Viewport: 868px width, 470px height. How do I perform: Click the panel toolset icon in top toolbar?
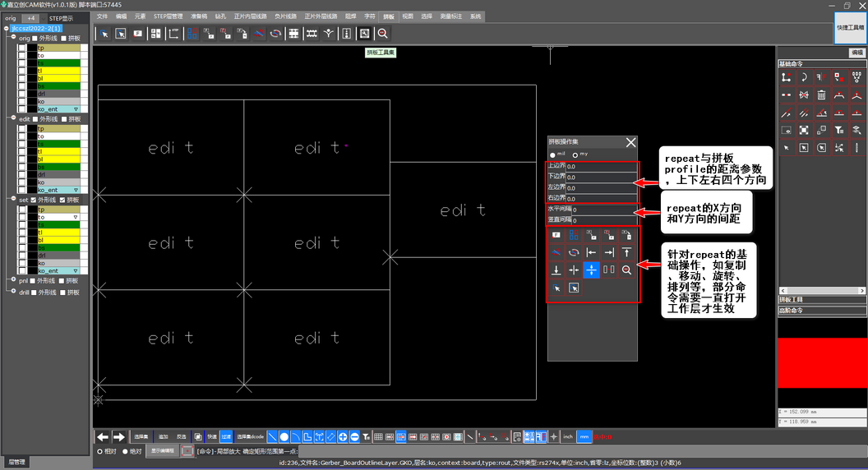(x=364, y=34)
